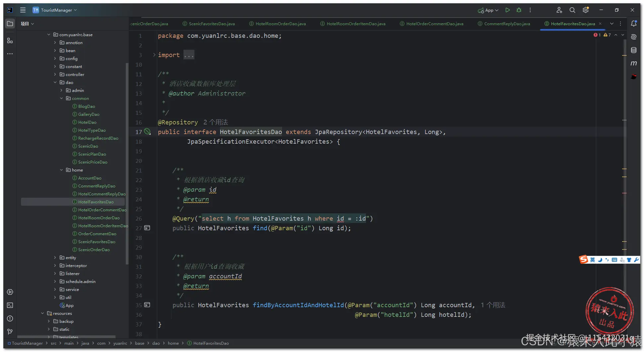The image size is (644, 352).
Task: Collapse the home package
Action: tap(61, 170)
